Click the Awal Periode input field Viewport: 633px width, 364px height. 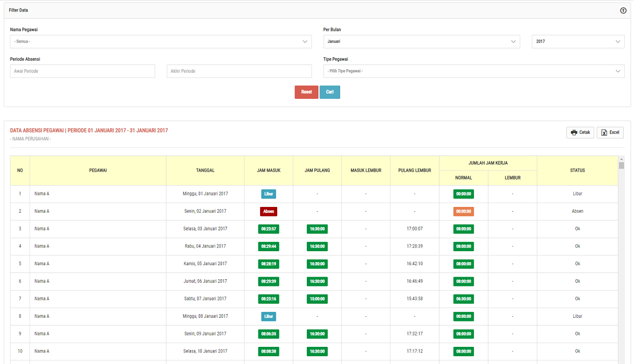point(83,71)
